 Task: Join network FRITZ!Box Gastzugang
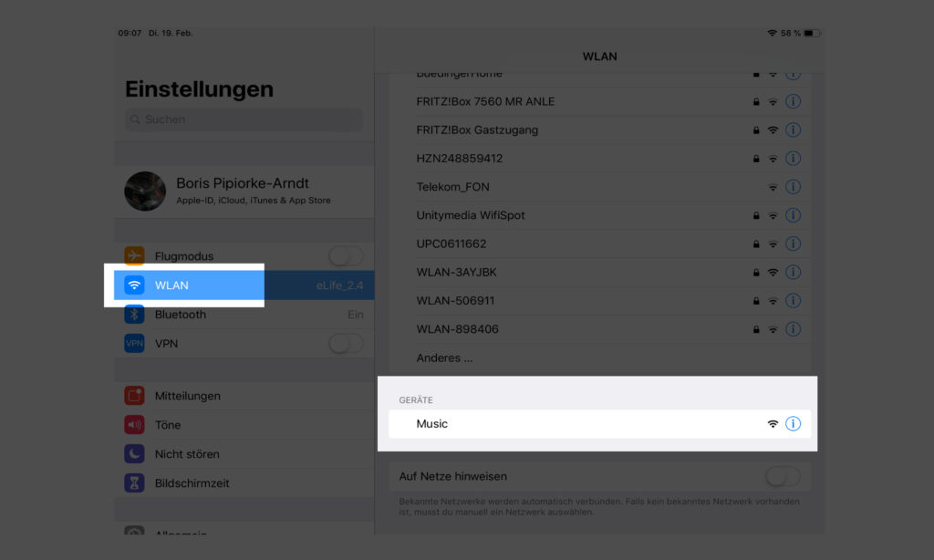(600, 130)
